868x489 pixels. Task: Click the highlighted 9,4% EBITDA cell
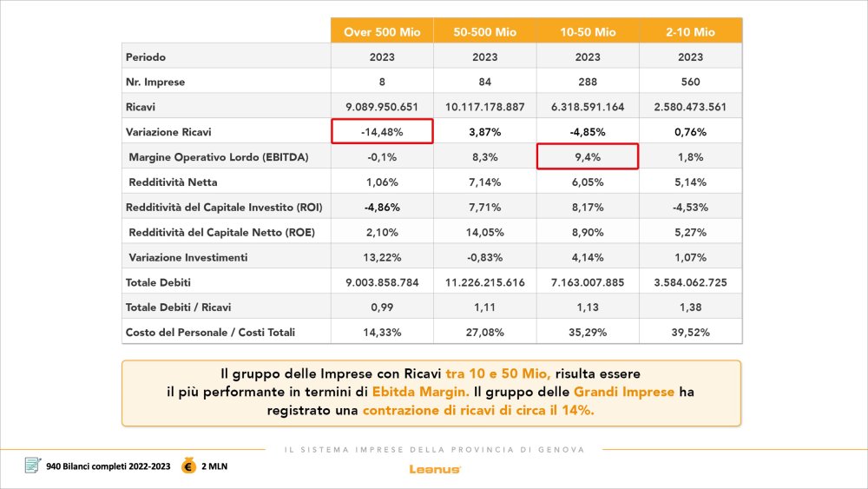pyautogui.click(x=588, y=156)
